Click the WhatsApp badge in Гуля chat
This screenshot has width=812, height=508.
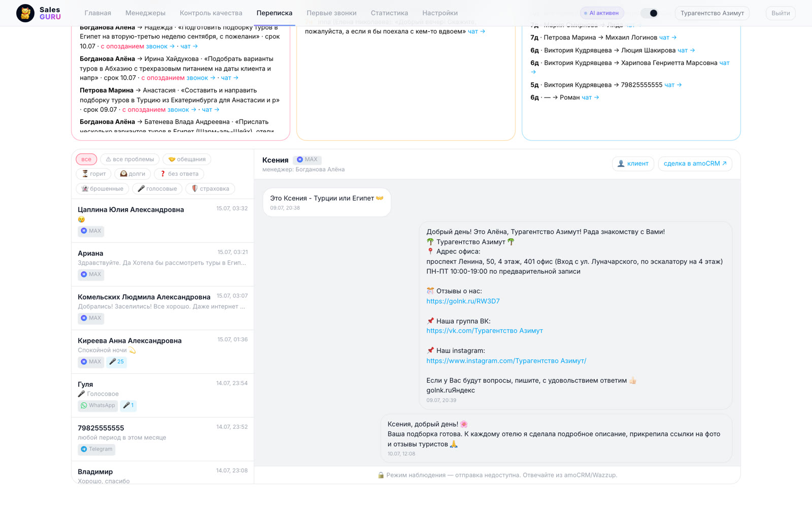coord(98,405)
